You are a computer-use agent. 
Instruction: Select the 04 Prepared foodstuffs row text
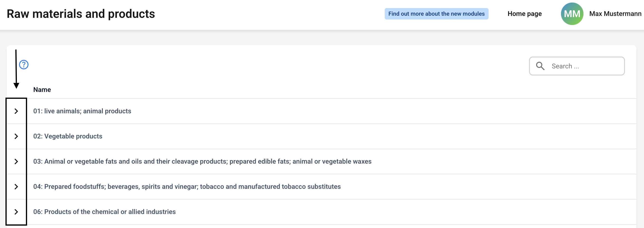click(x=187, y=187)
